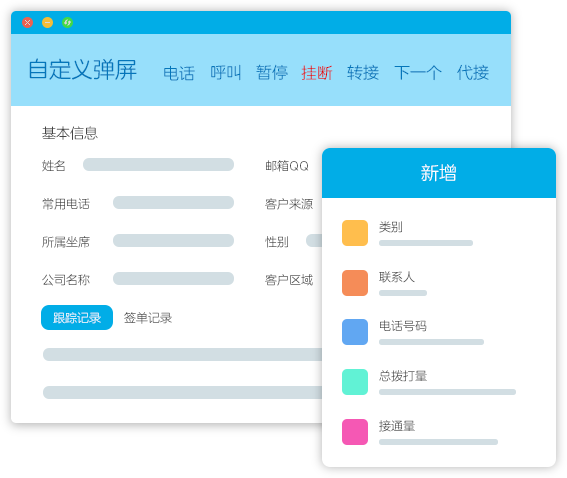The image size is (567, 478).
Task: Click 转接 to transfer the call
Action: (363, 73)
